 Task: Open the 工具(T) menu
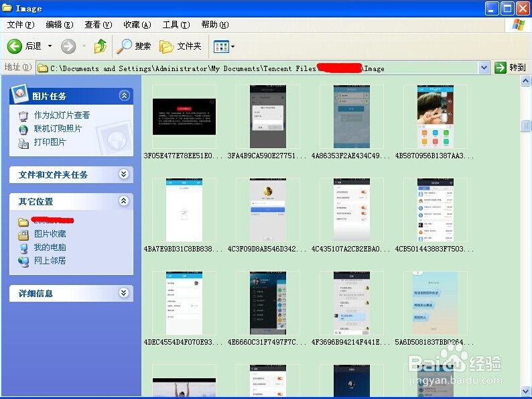(176, 25)
